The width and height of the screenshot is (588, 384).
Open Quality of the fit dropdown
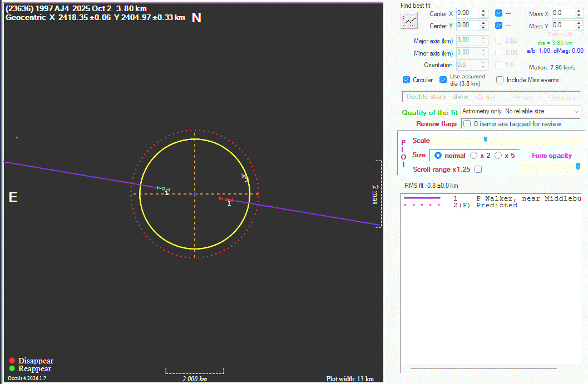coord(576,112)
